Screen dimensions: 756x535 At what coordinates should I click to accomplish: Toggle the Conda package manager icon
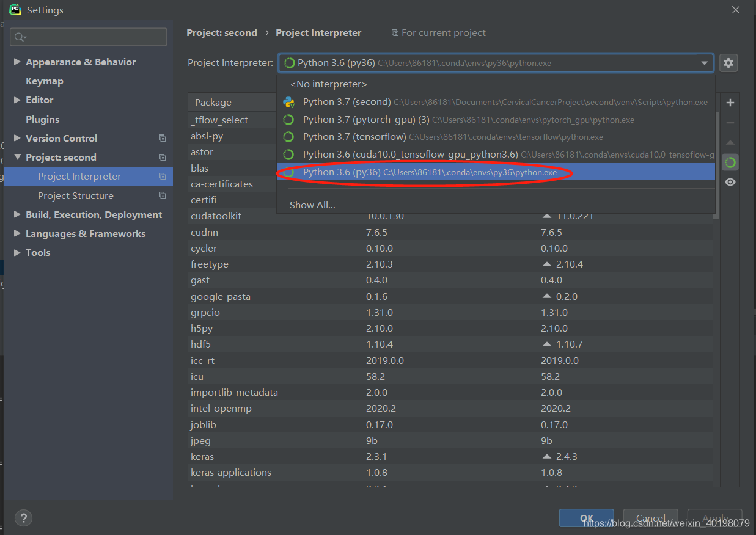(x=730, y=162)
